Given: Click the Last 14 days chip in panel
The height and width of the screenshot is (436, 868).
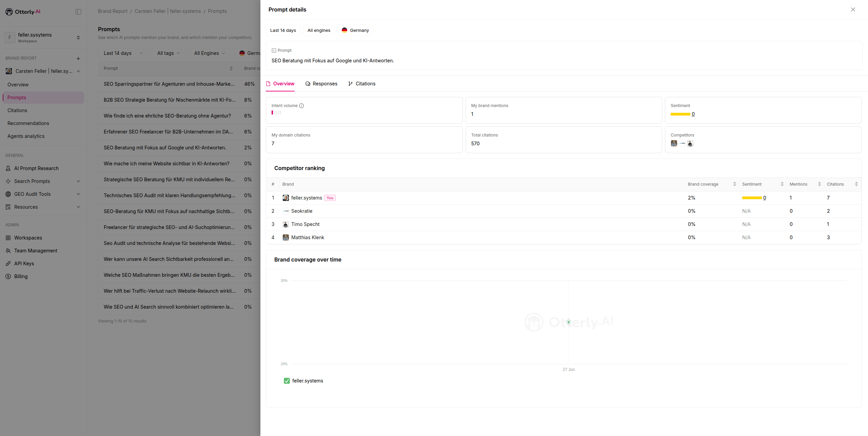Looking at the screenshot, I should (283, 30).
